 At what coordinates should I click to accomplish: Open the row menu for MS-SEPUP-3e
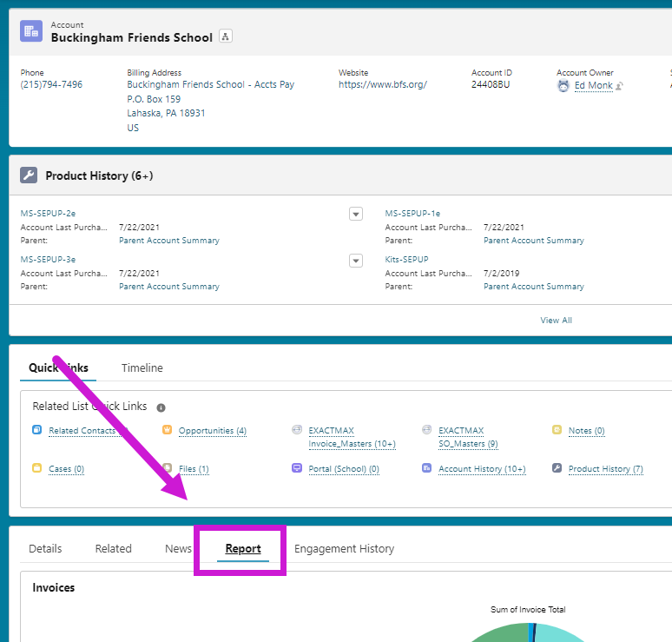point(356,261)
